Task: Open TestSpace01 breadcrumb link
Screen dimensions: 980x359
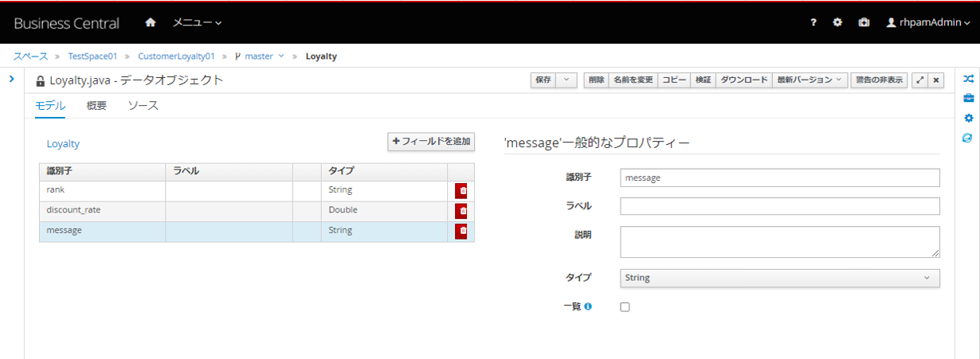Action: (x=92, y=57)
